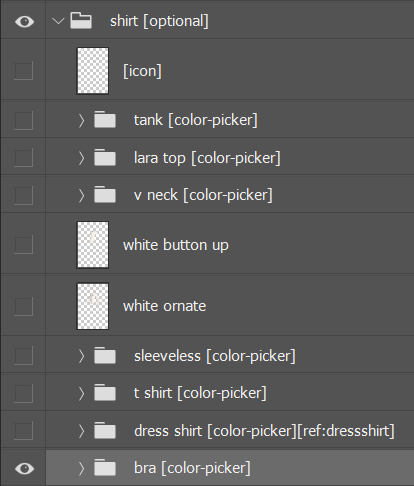Show the [icon] layer visibility box

pyautogui.click(x=23, y=70)
